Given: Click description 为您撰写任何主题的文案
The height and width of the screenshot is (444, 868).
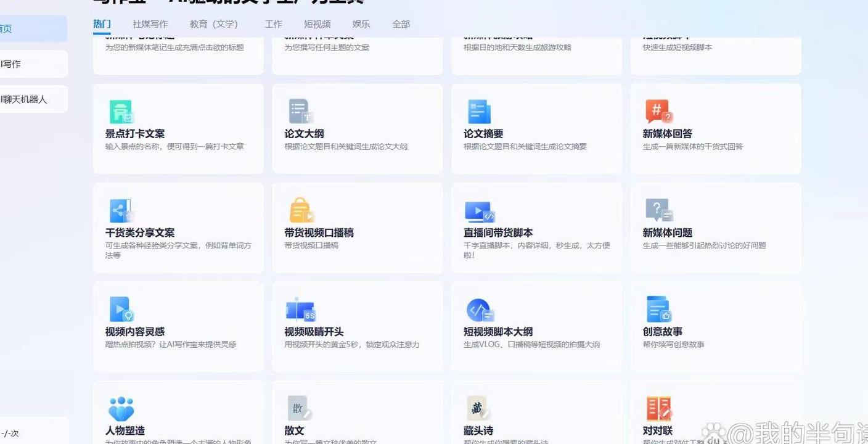Looking at the screenshot, I should (x=327, y=47).
